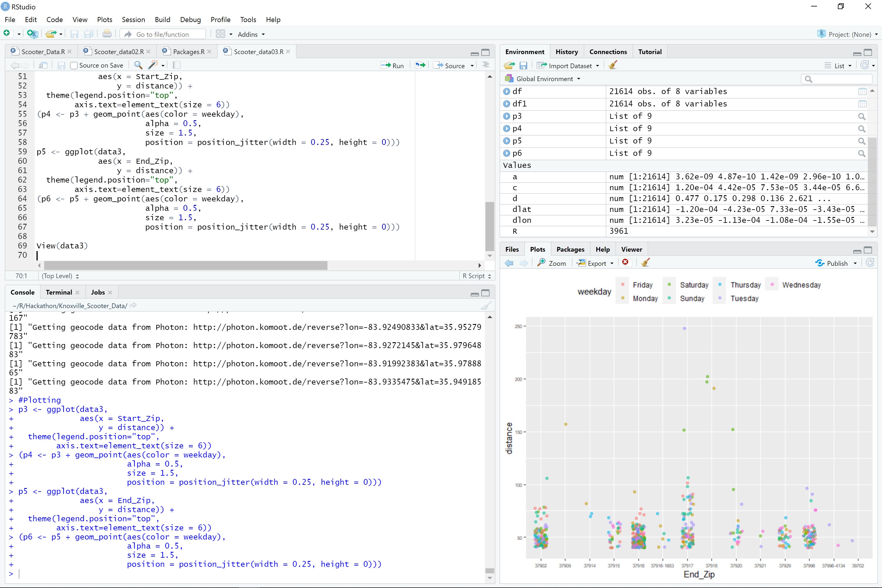Clear the workspace with the Environment pane broom
The image size is (882, 588).
tap(613, 66)
